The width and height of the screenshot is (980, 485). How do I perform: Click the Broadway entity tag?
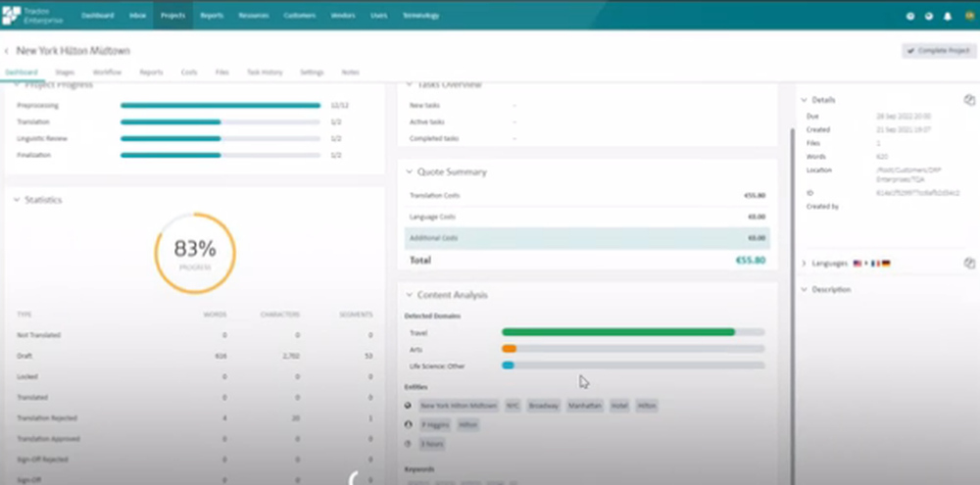544,407
